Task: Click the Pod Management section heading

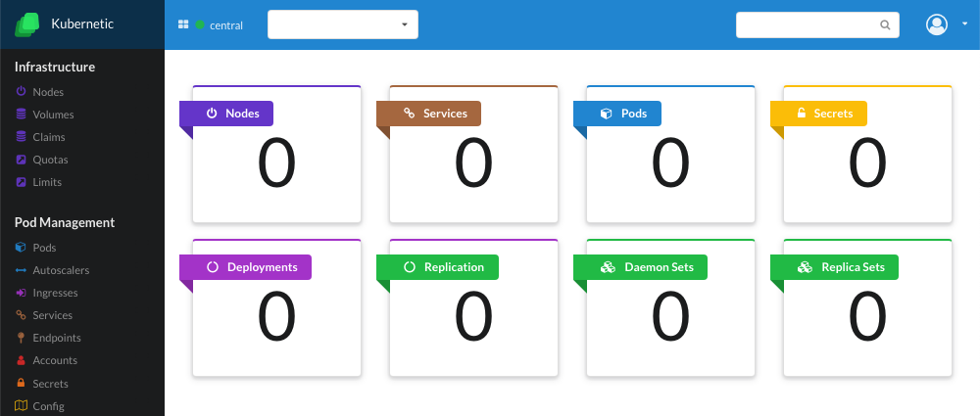Action: 65,222
